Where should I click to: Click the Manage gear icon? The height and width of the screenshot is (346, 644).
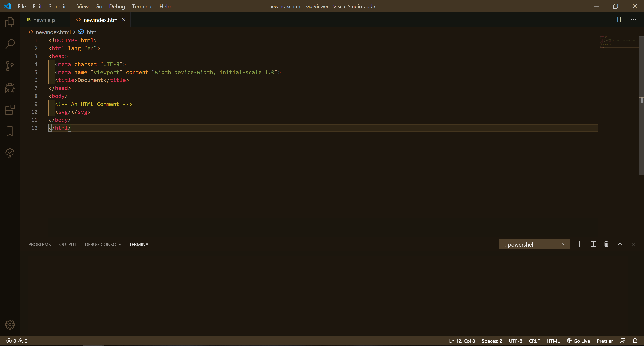(x=10, y=324)
